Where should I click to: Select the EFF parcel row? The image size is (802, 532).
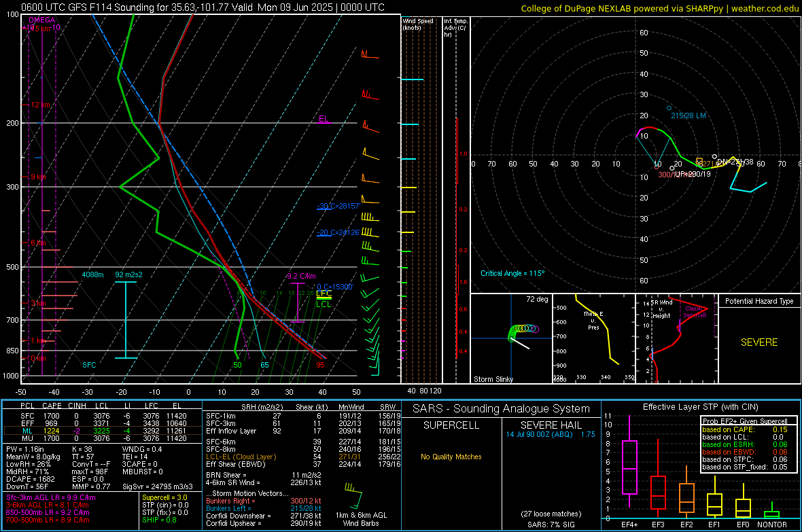click(103, 423)
